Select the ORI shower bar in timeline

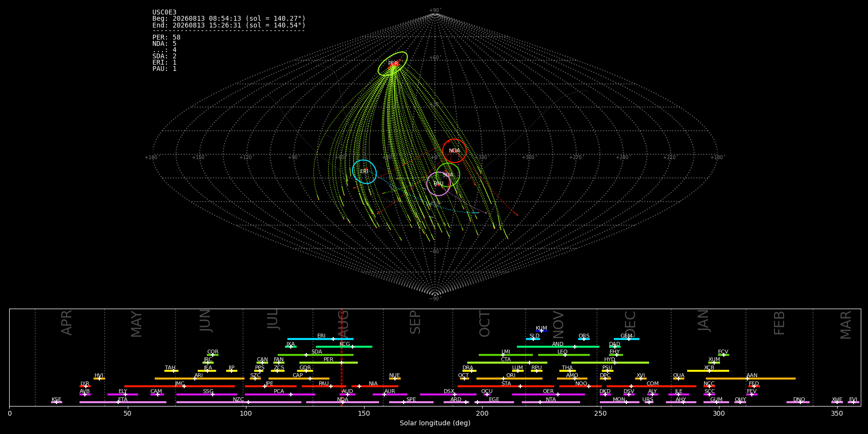pos(509,379)
